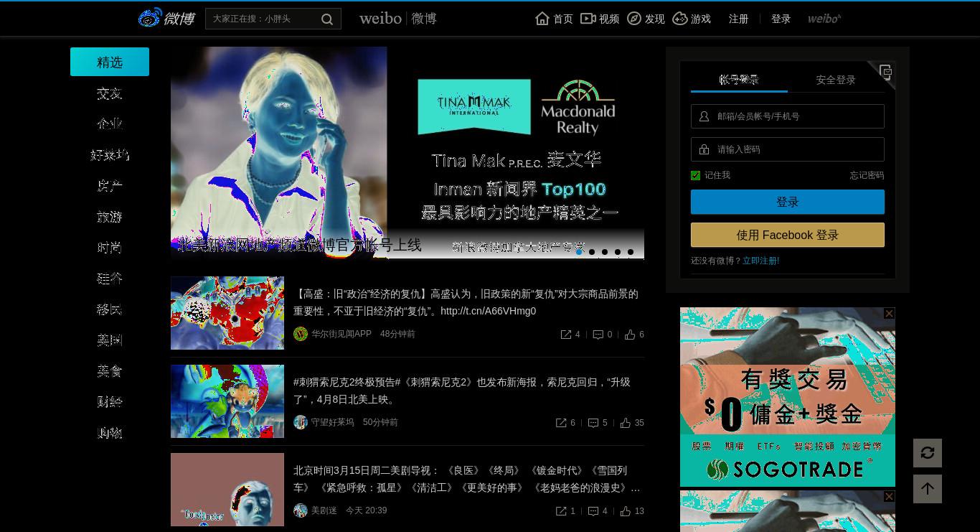This screenshot has height=532, width=980.
Task: Click the search magnifier icon
Action: click(327, 19)
